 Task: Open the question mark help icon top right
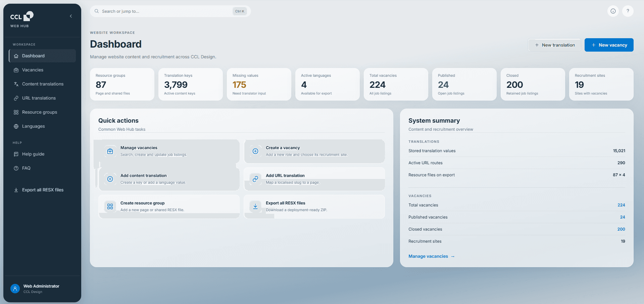pyautogui.click(x=628, y=11)
